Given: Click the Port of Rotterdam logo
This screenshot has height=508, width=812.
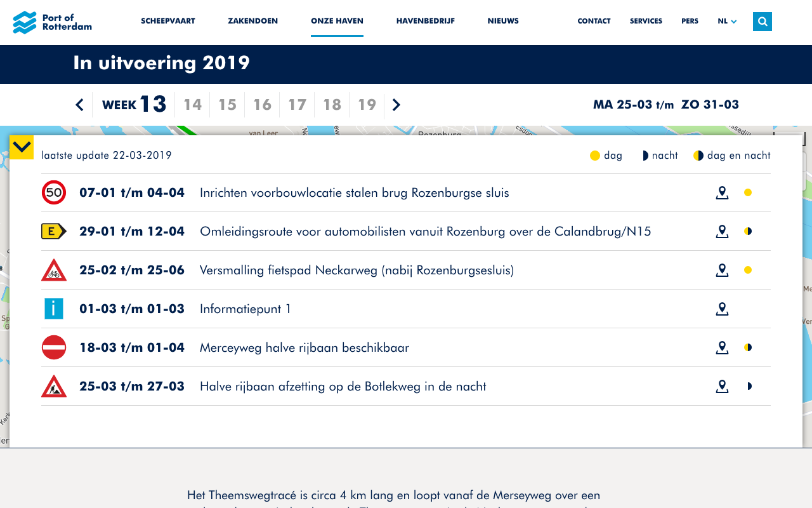Looking at the screenshot, I should pyautogui.click(x=53, y=22).
